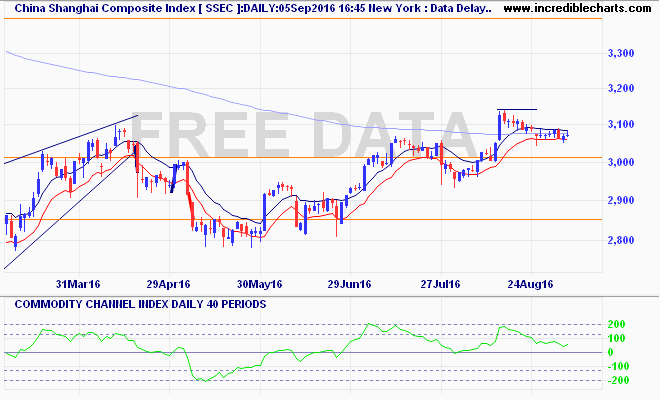Click the 3,200 price axis label

click(x=621, y=88)
